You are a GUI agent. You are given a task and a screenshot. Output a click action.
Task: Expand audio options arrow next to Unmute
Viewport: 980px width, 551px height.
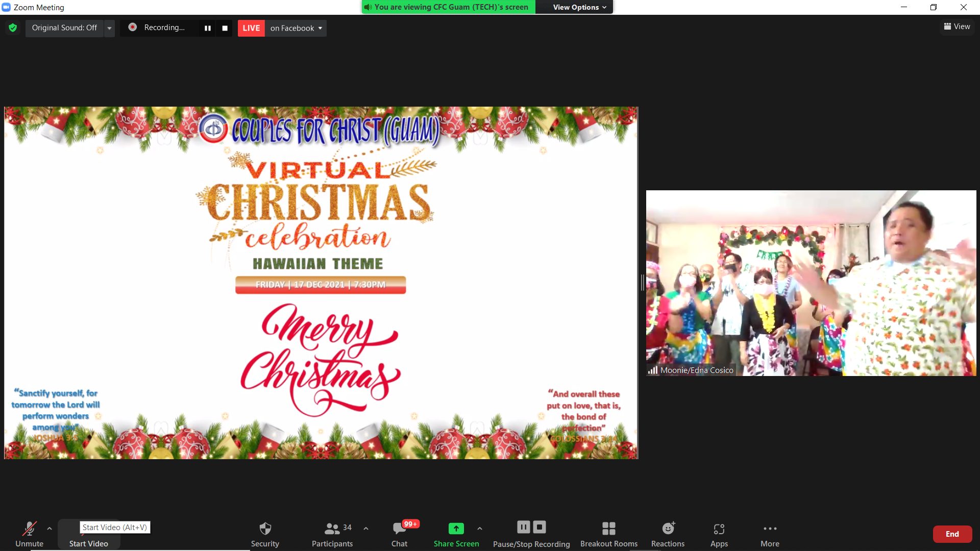pyautogui.click(x=50, y=529)
